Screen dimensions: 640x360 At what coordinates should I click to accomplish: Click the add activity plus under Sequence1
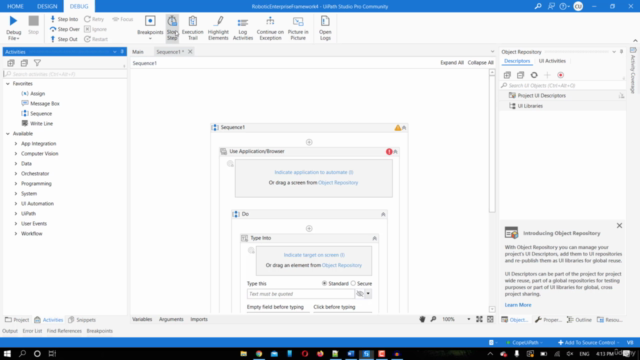[x=309, y=142]
